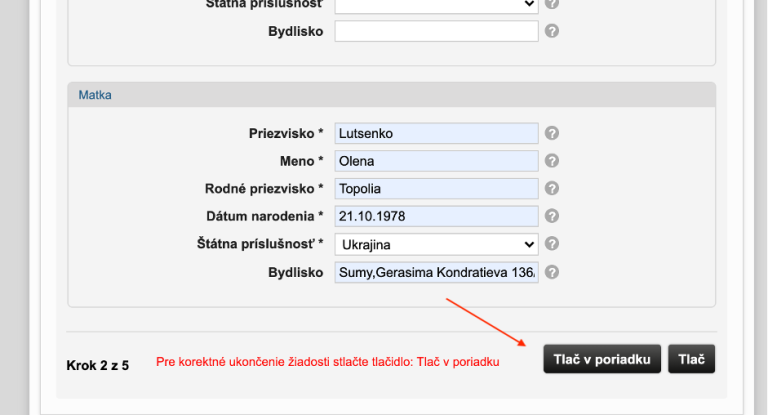This screenshot has height=415, width=768.
Task: Click help icon next to mother's Priezvisko
Action: [x=552, y=133]
